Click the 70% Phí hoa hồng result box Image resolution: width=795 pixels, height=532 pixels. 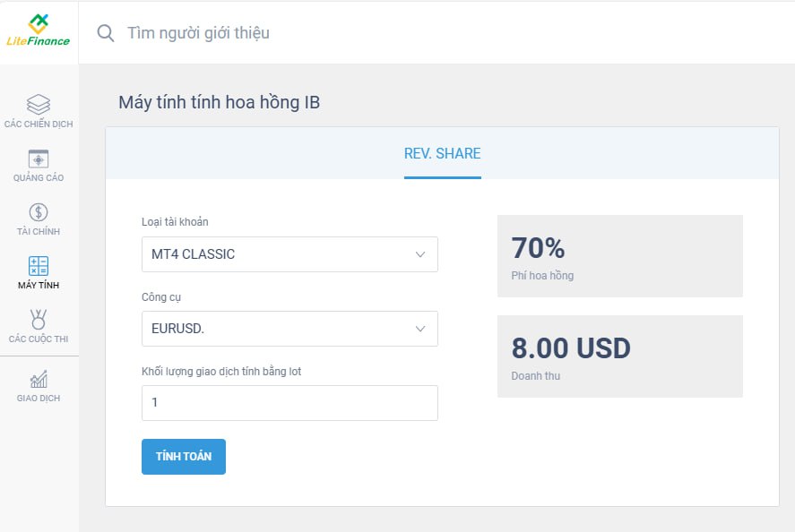[620, 256]
